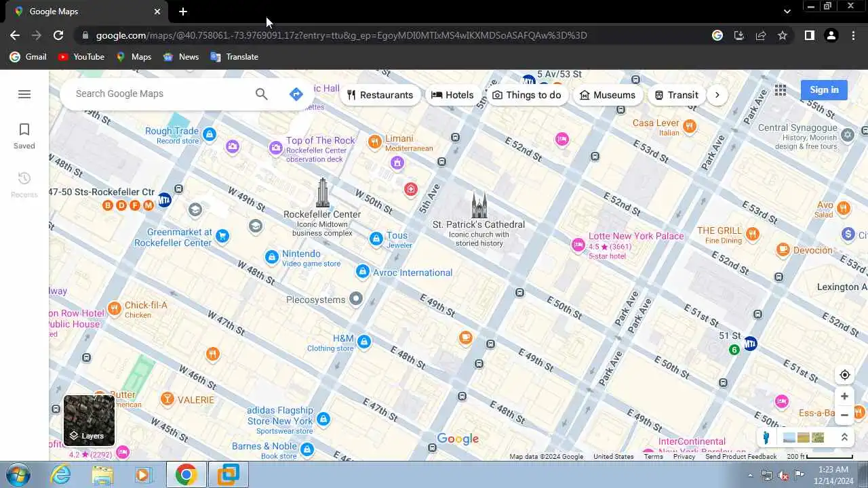Select Greenmarket at Rockefeller Center pin

(222, 236)
